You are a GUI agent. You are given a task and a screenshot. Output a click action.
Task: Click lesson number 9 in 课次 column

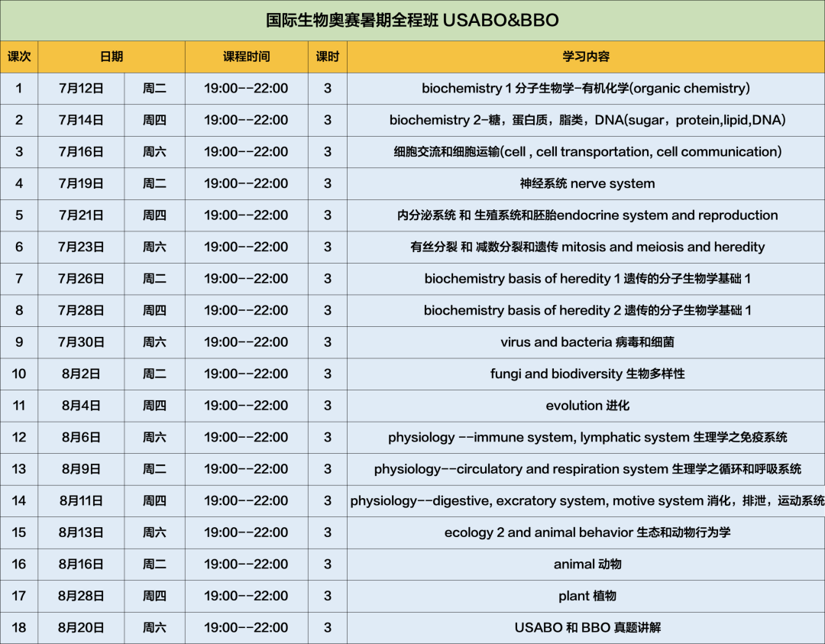(x=19, y=342)
